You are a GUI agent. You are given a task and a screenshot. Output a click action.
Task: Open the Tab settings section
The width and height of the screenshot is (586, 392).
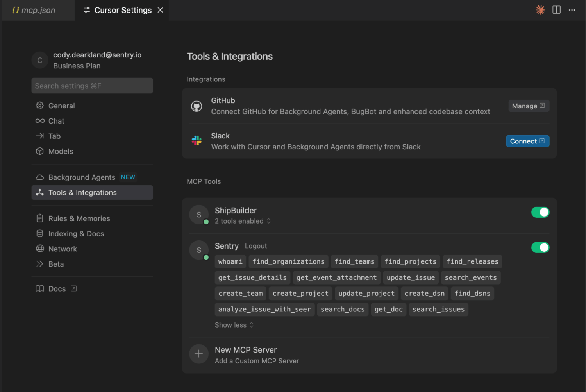point(54,136)
